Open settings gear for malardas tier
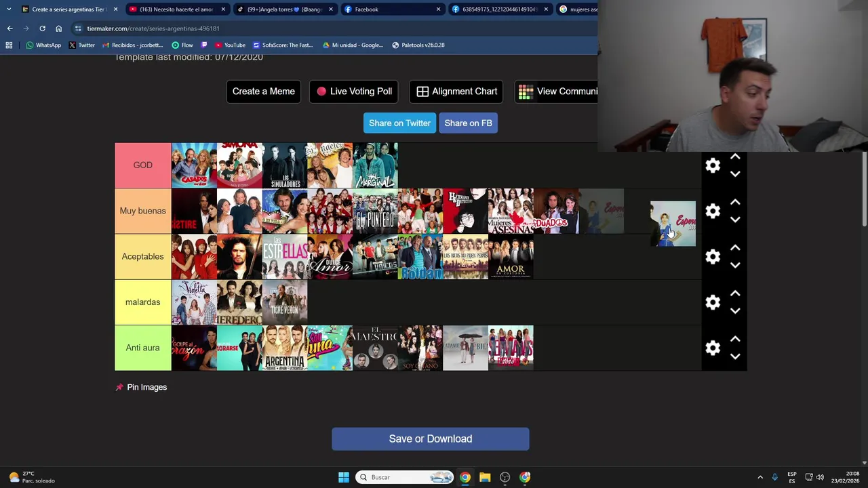 pyautogui.click(x=713, y=302)
